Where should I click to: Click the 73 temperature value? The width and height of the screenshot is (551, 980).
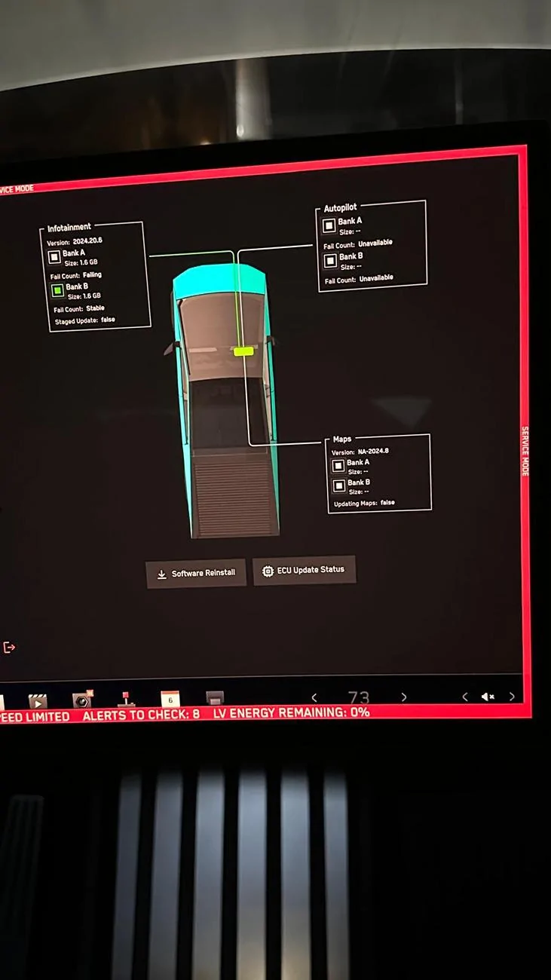pos(359,697)
